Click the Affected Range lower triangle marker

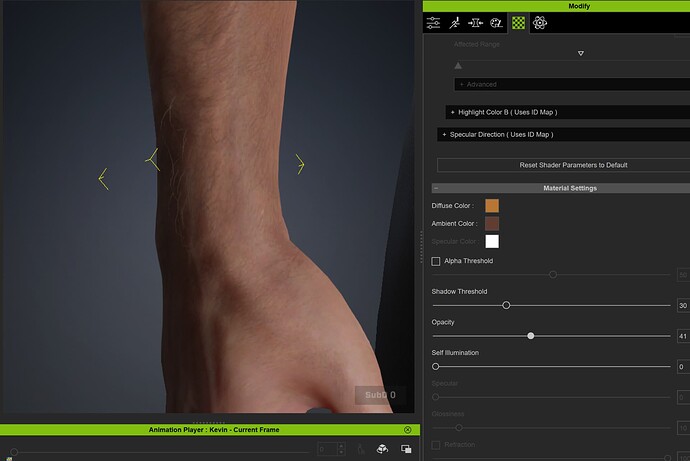pyautogui.click(x=458, y=66)
